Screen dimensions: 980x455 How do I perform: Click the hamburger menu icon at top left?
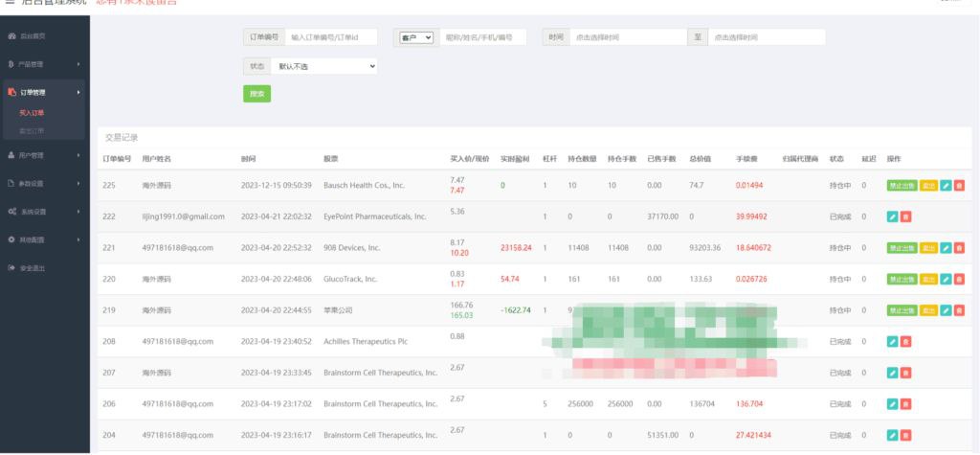pyautogui.click(x=10, y=2)
